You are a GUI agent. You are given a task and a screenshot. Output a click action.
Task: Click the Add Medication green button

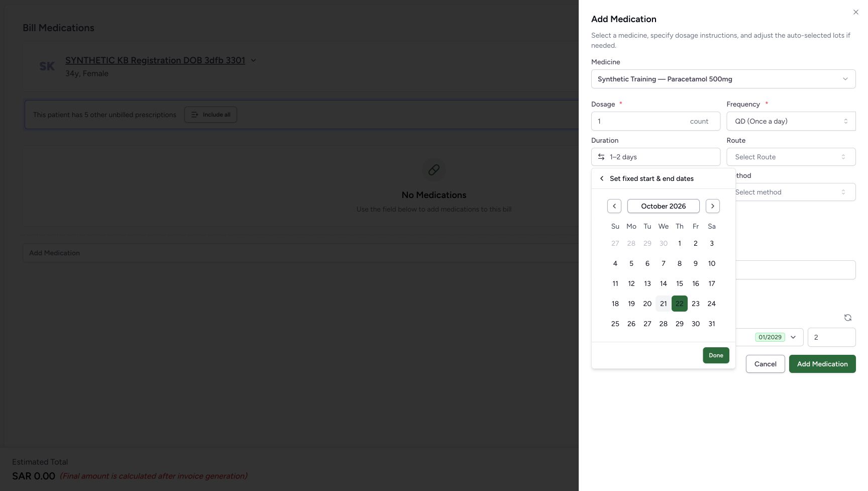pos(822,364)
